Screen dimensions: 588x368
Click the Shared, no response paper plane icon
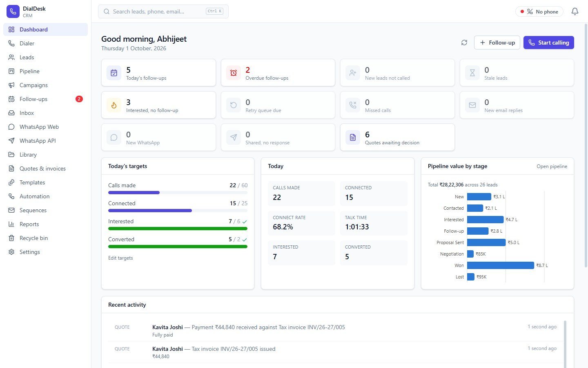tap(234, 137)
